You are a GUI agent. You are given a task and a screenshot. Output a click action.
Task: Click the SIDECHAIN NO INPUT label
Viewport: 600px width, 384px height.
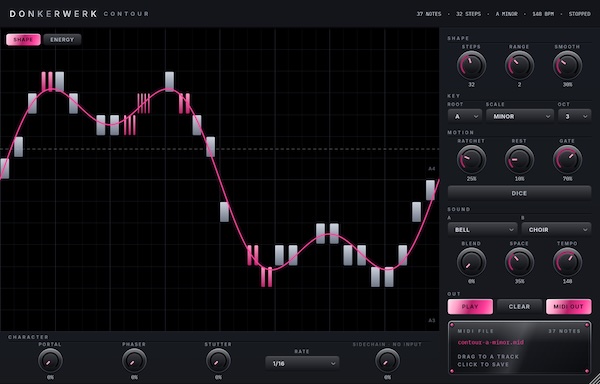coord(387,344)
